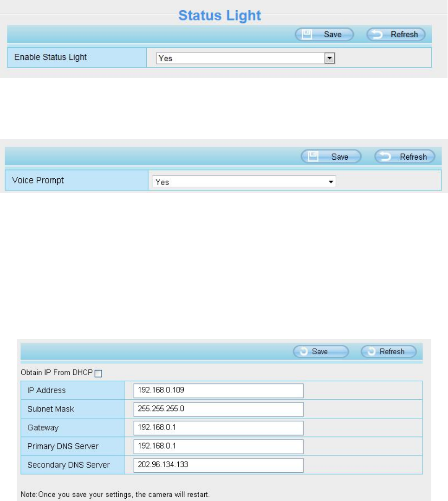Refresh the IP configuration panel
The image size is (448, 501).
(389, 351)
